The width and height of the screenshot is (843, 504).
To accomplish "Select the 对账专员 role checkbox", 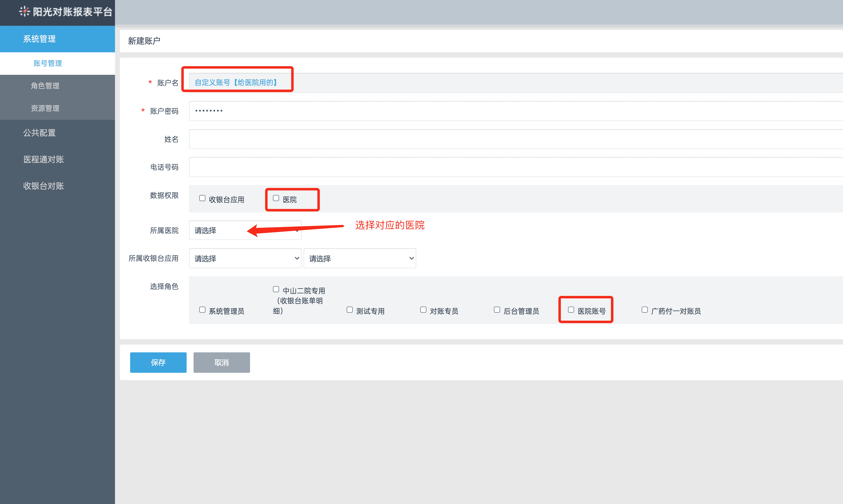I will coord(423,310).
